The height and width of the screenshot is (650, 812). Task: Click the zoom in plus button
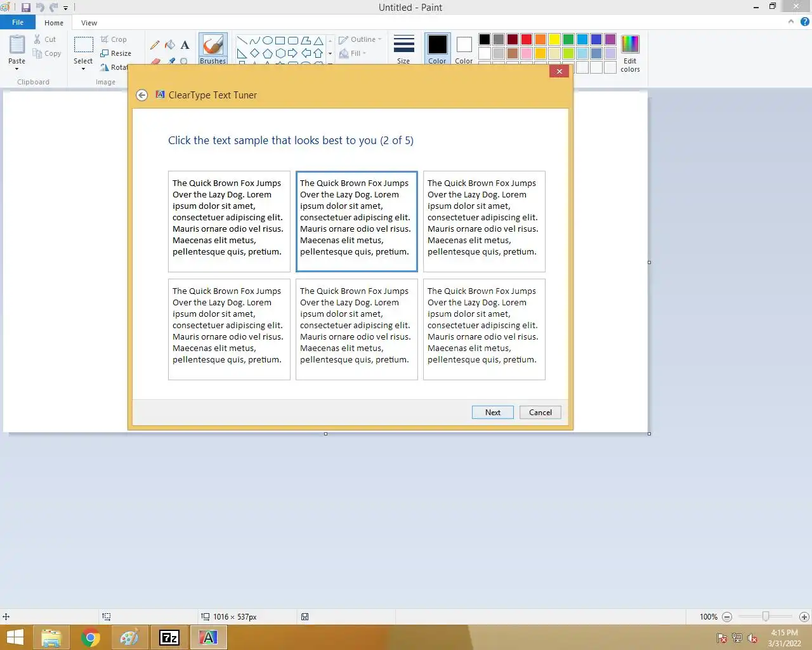pos(804,617)
